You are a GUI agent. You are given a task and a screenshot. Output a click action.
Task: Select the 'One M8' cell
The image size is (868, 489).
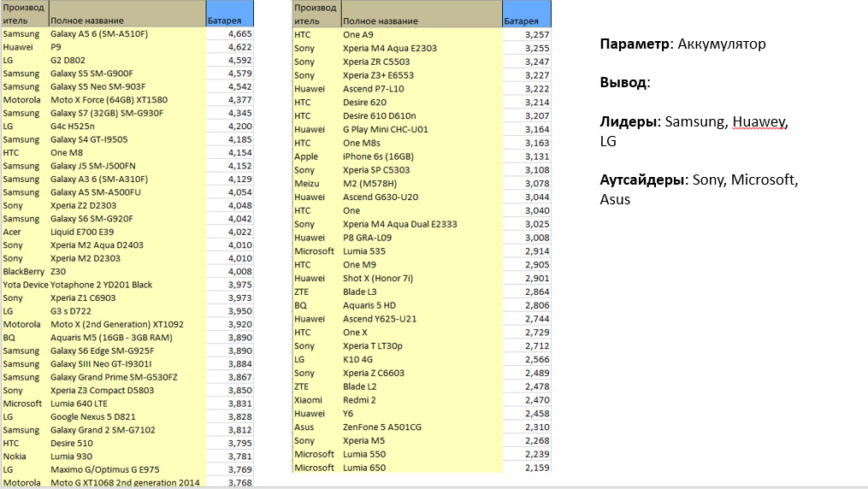[127, 153]
